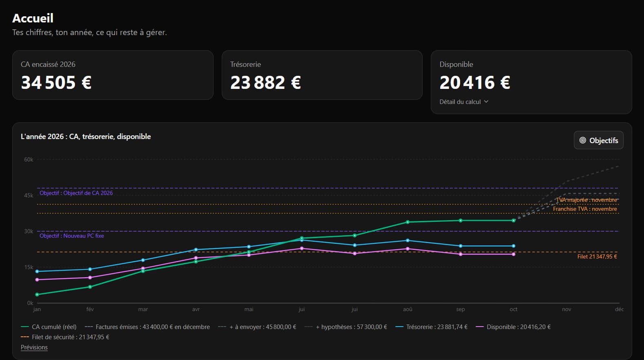This screenshot has height=360, width=644.
Task: Click the pink Disponible point for août
Action: pyautogui.click(x=408, y=249)
